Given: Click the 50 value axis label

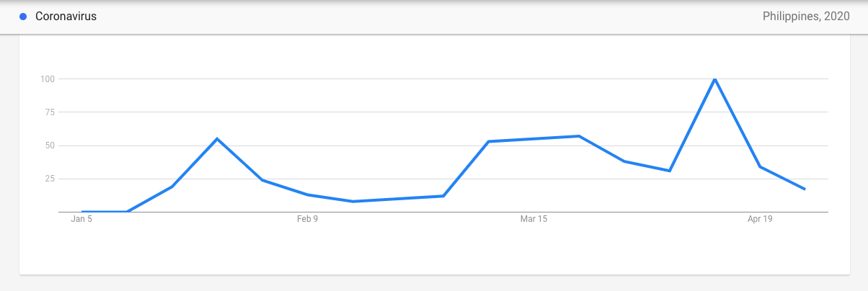Looking at the screenshot, I should [x=50, y=145].
